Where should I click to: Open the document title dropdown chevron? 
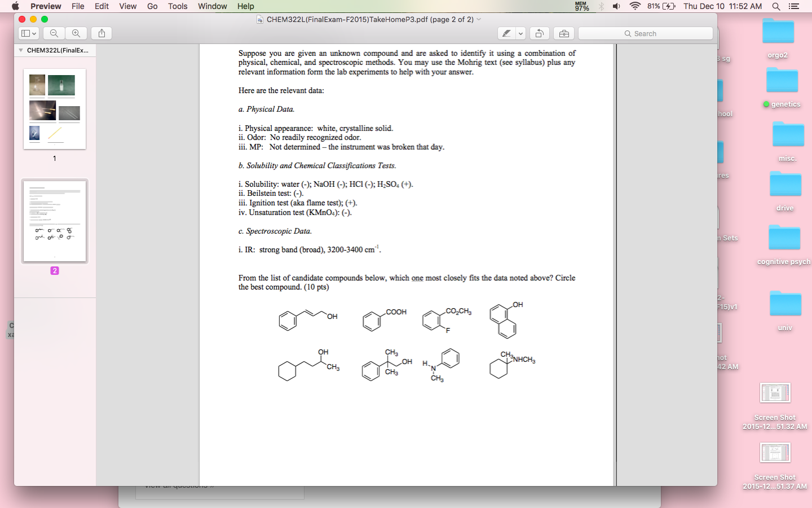click(x=479, y=19)
